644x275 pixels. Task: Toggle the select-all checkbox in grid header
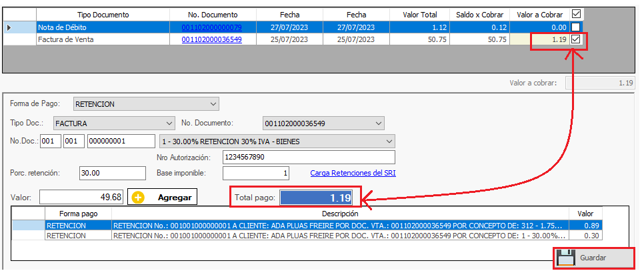click(577, 14)
